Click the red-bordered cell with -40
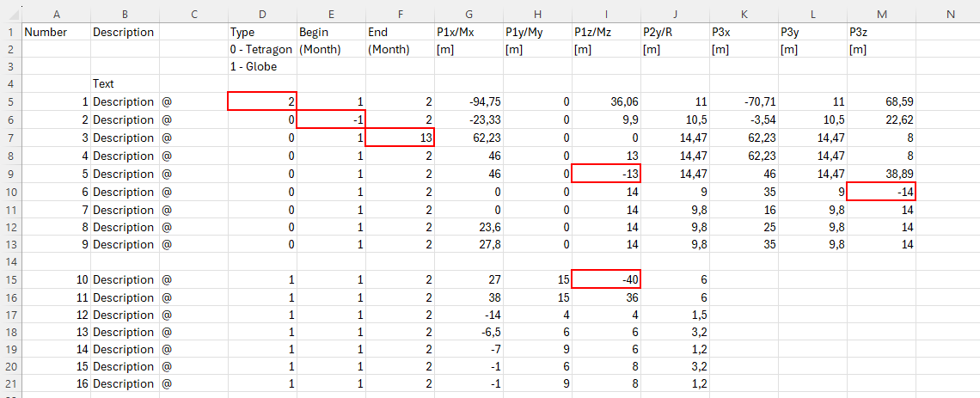The height and width of the screenshot is (398, 980). click(x=606, y=279)
